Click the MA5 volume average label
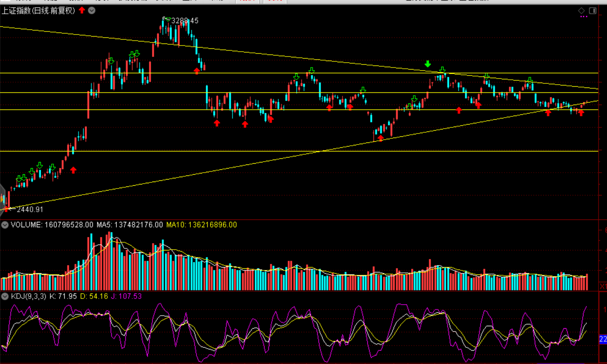The height and width of the screenshot is (364, 607). pos(130,225)
